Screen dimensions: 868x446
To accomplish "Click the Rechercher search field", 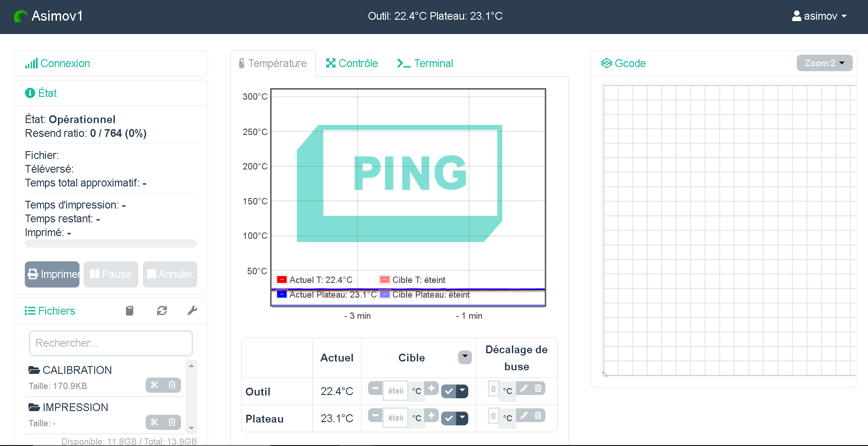I will (x=111, y=343).
